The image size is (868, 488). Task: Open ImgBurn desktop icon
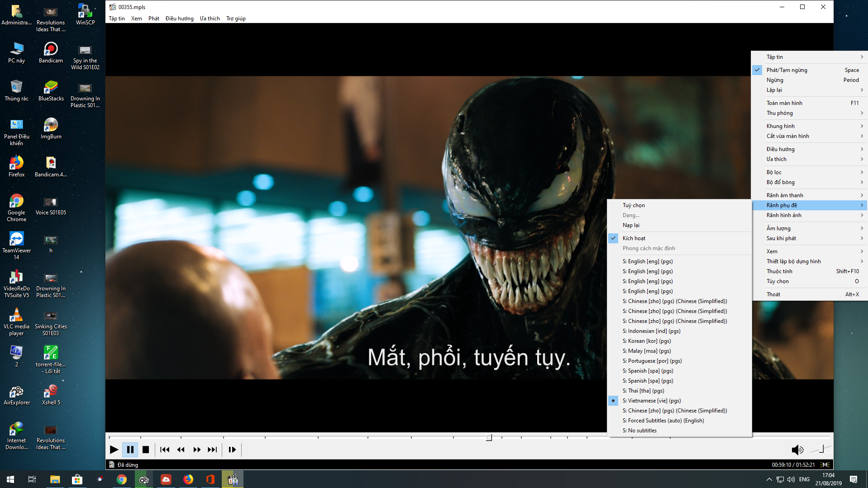tap(51, 129)
